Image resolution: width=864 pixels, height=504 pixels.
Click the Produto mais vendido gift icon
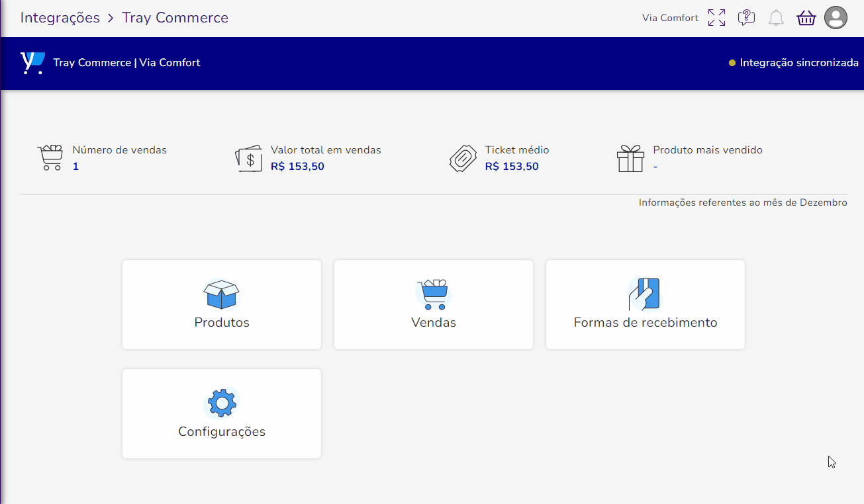pyautogui.click(x=630, y=159)
